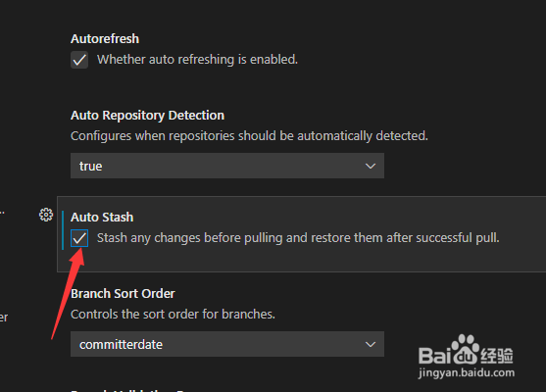This screenshot has width=546, height=392.
Task: Open the gear menu beside Auto Stash
Action: pyautogui.click(x=46, y=215)
